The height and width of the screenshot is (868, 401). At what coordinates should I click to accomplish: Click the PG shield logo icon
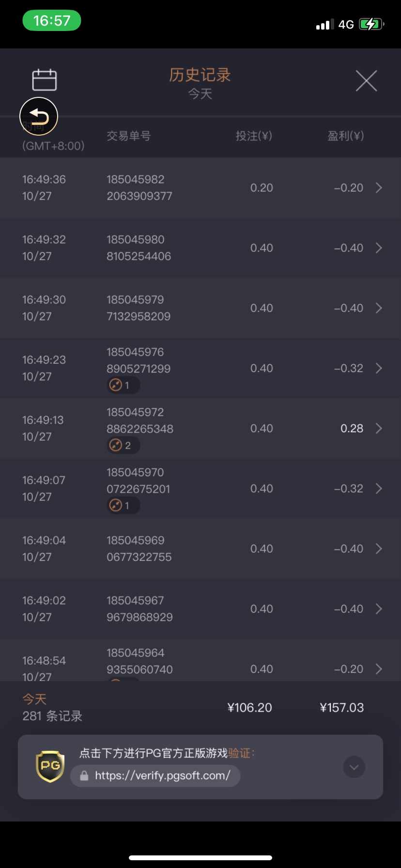[x=50, y=766]
